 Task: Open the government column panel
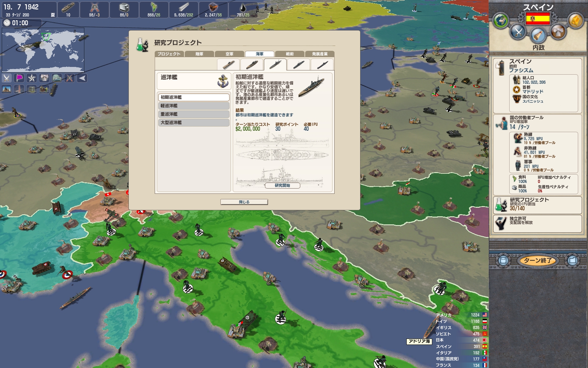pyautogui.click(x=558, y=32)
